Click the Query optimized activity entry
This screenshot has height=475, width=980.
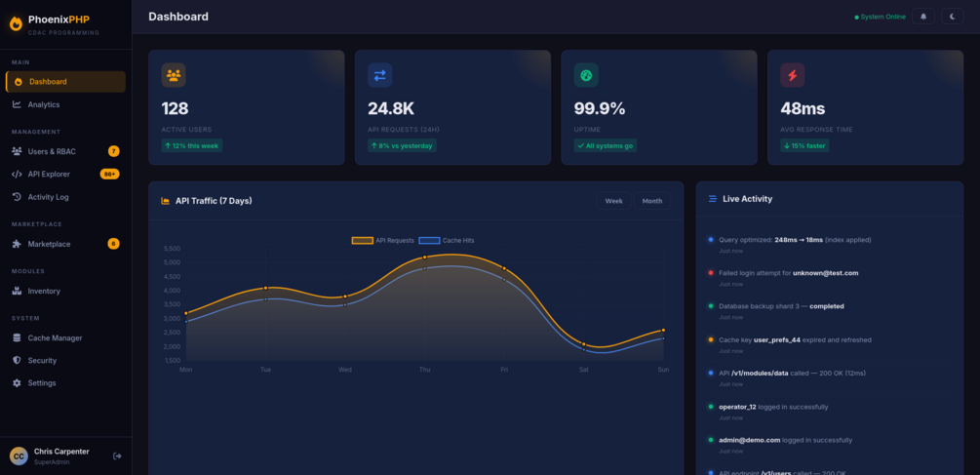pos(830,245)
